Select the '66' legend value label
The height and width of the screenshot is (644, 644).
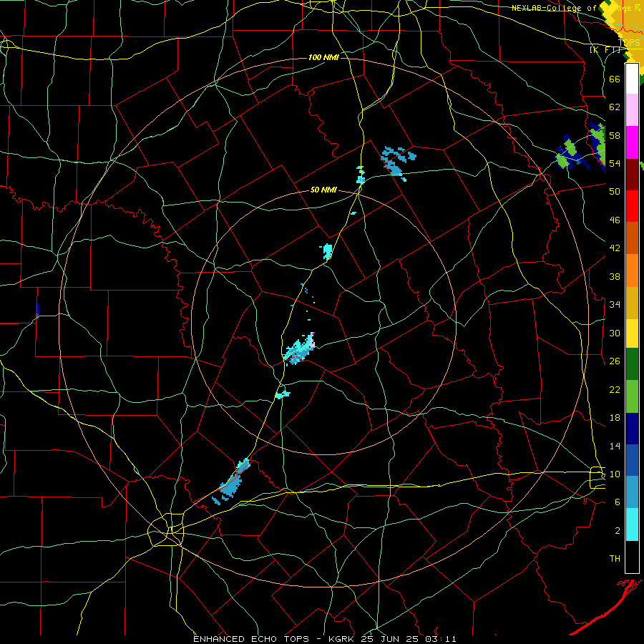point(615,79)
